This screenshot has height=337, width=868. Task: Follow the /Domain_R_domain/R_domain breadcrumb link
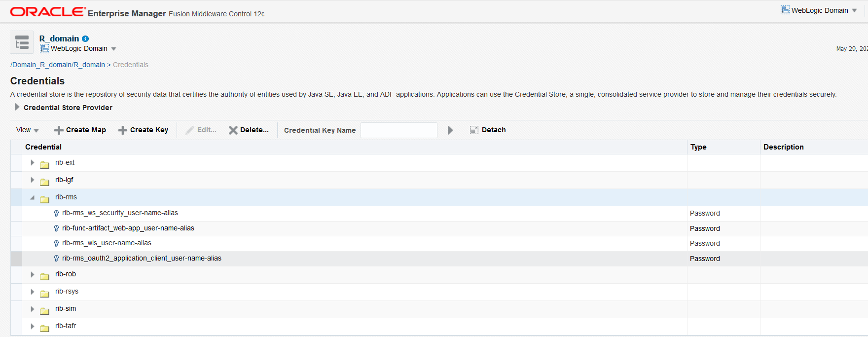pyautogui.click(x=58, y=65)
